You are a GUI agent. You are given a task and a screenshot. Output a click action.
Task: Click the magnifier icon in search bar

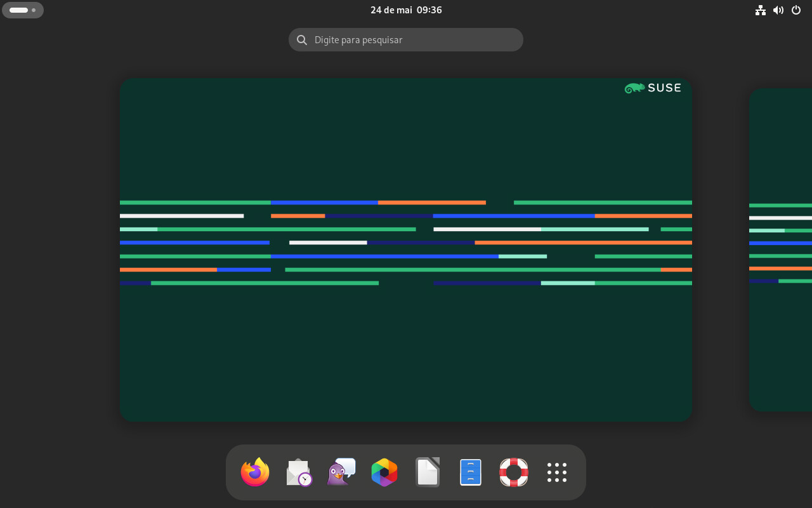coord(302,40)
